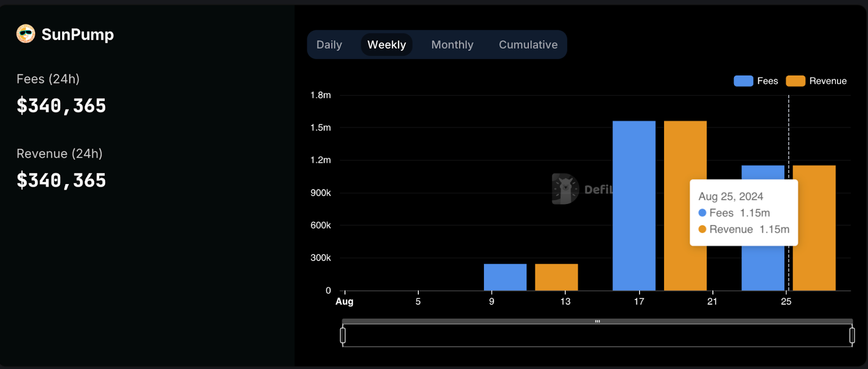Toggle the Revenue series in legend
This screenshot has width=868, height=369.
tap(816, 81)
